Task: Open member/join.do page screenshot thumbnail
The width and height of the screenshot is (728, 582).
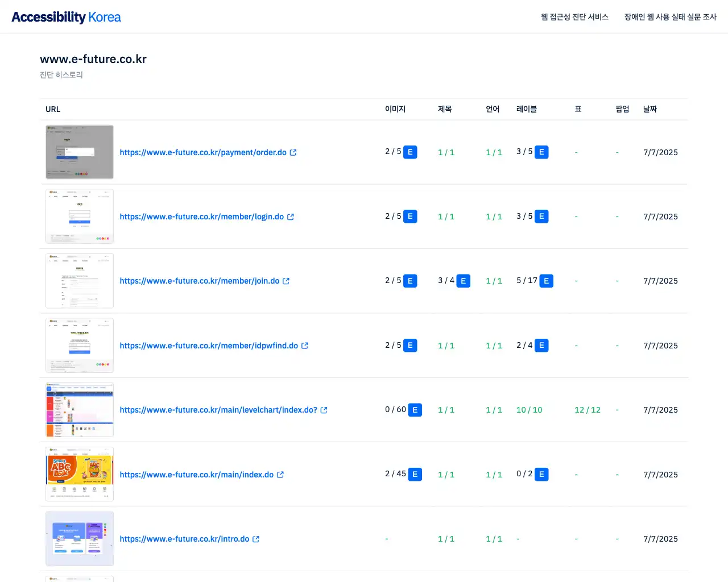Action: [80, 281]
